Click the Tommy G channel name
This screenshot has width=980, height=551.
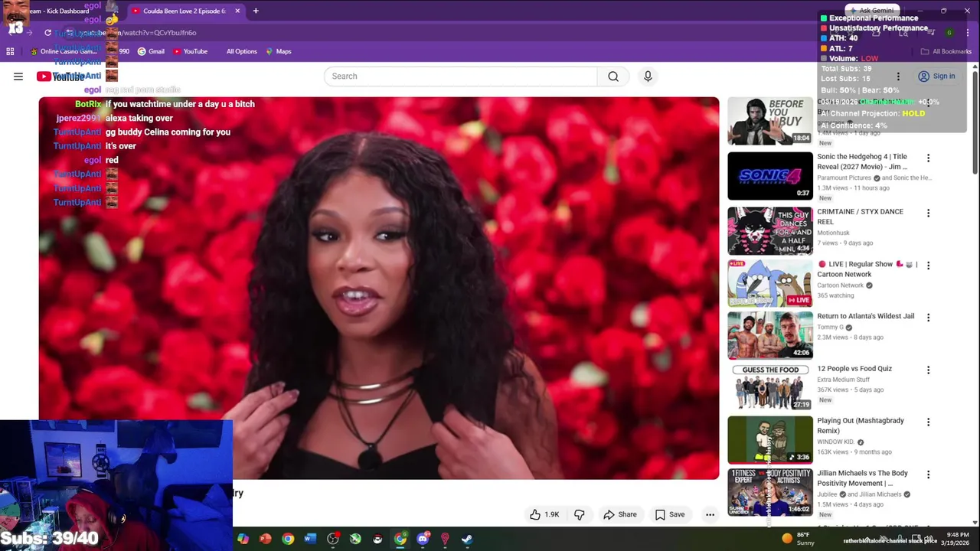830,328
